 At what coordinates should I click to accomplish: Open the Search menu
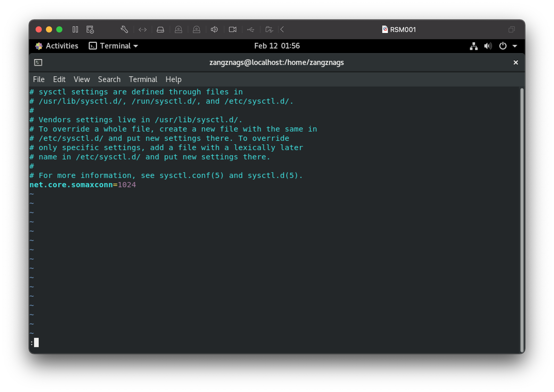[109, 79]
